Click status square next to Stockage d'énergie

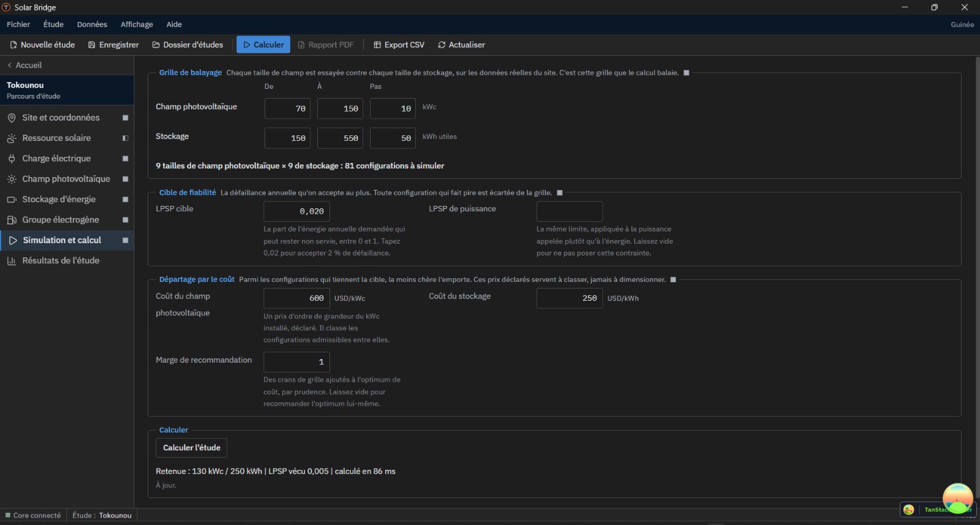pos(125,199)
